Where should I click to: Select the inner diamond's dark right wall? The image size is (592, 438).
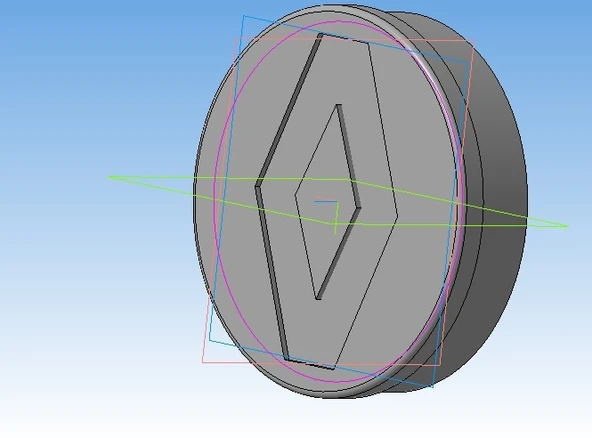point(349,157)
